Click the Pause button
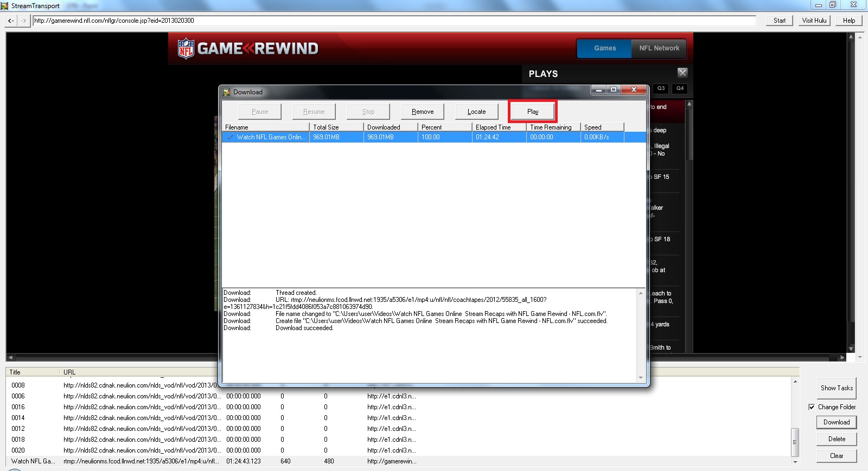 click(260, 112)
